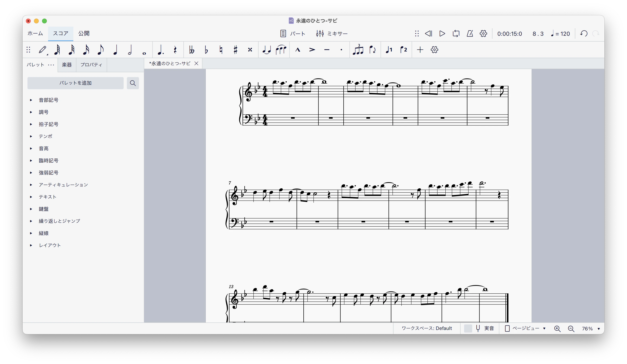
Task: Apply double sharp accidental
Action: tap(250, 50)
